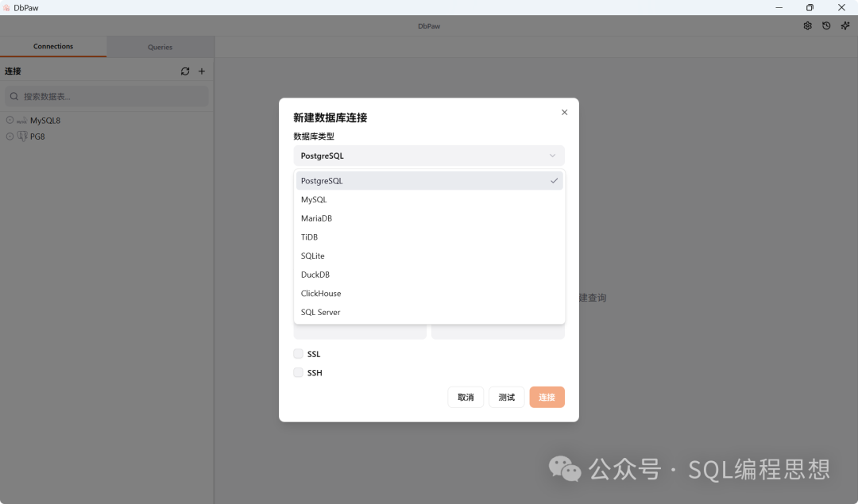Open DbPaw settings via gear icon
The image size is (858, 504).
click(807, 25)
